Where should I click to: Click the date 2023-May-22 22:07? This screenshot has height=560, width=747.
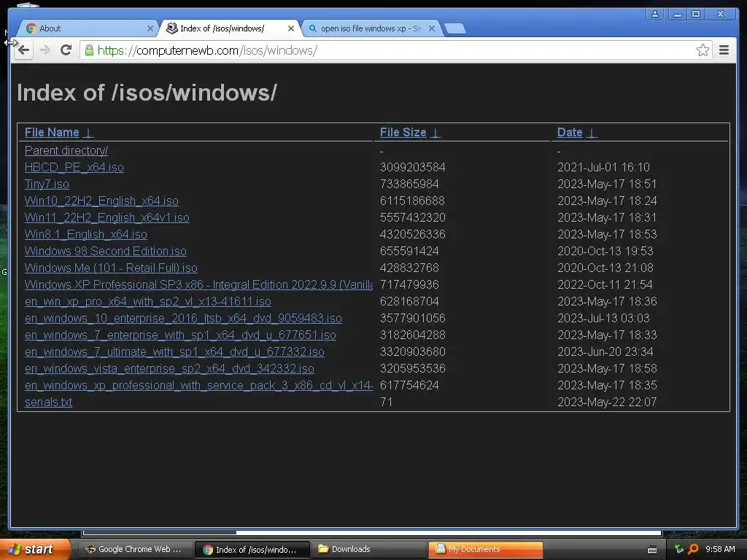(x=607, y=402)
